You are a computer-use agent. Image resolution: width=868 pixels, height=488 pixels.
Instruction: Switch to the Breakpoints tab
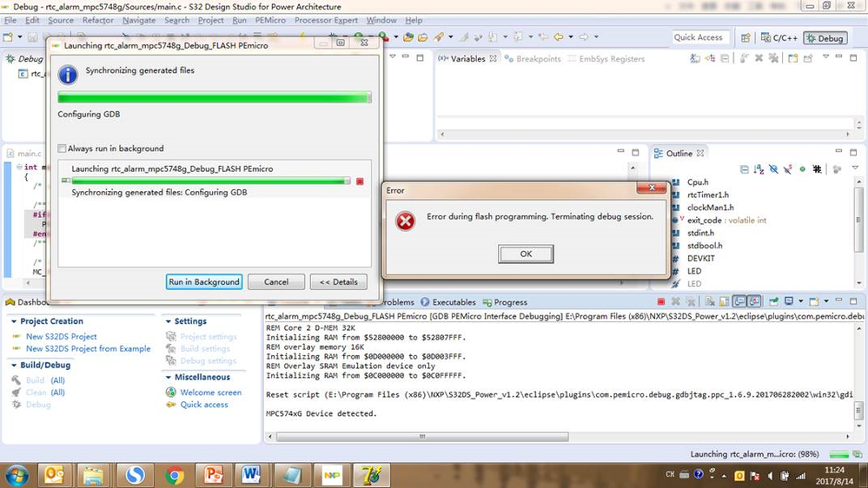[533, 59]
